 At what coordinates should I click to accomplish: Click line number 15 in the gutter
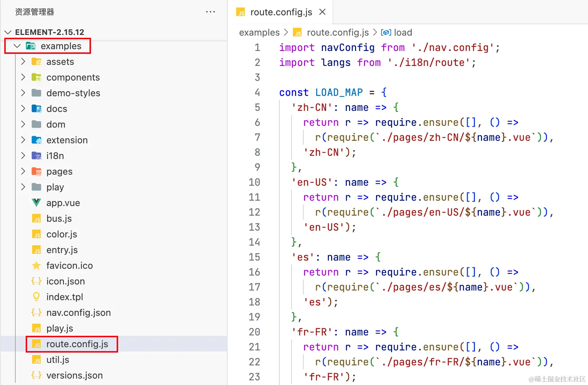pyautogui.click(x=254, y=257)
